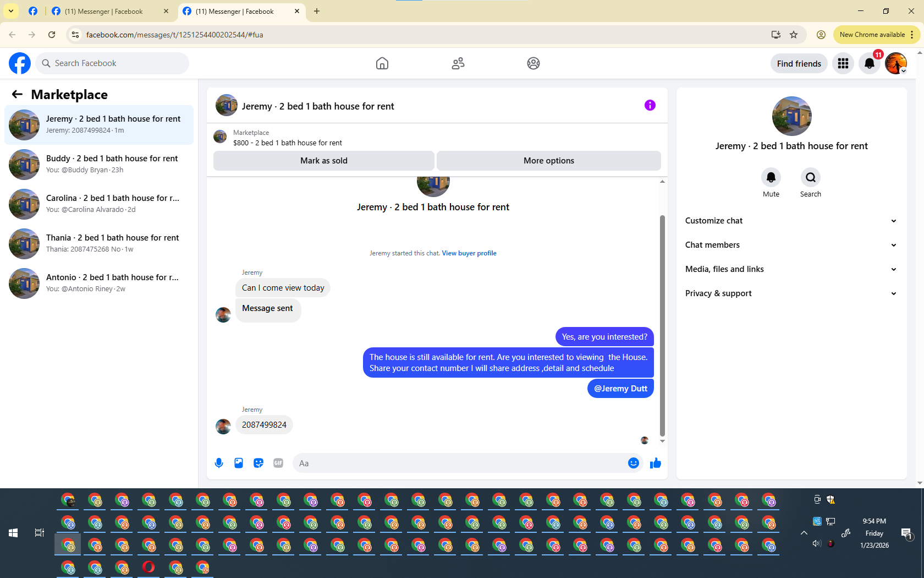Screen dimensions: 924x578
Task: Click Find friends button
Action: click(799, 63)
